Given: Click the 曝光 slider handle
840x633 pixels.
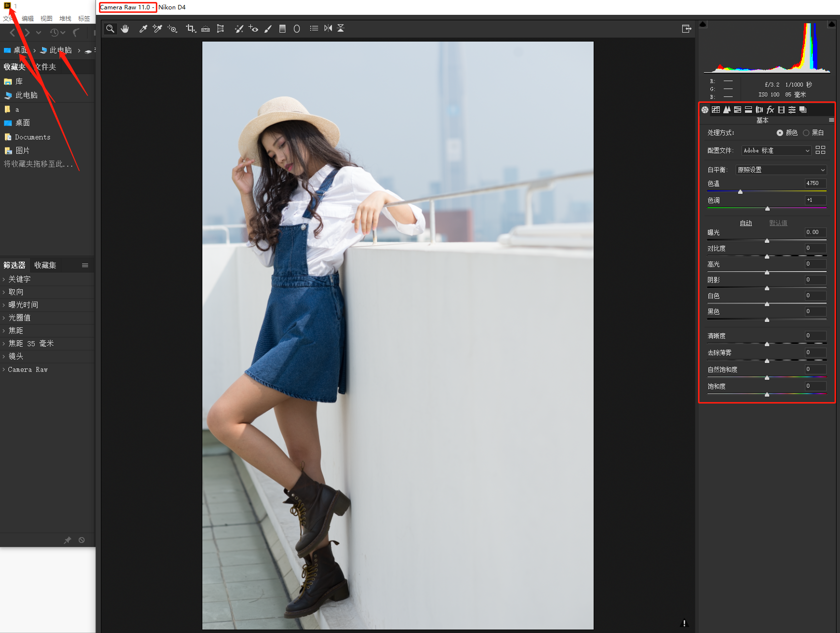Looking at the screenshot, I should pos(767,241).
